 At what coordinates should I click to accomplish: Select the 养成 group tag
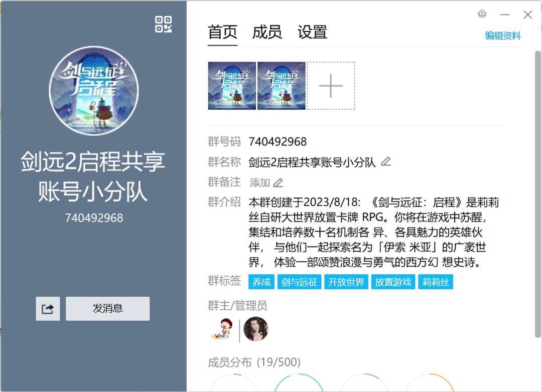point(261,282)
